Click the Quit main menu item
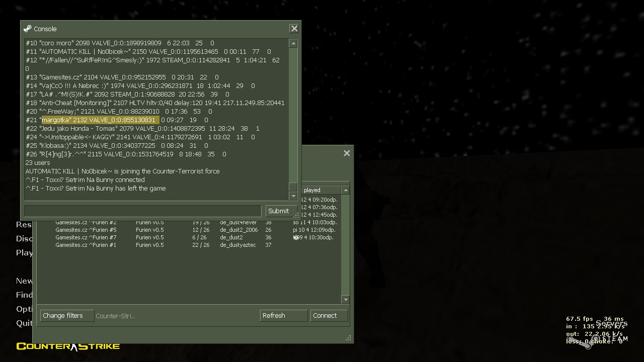Viewport: 644px width, 362px height. (24, 323)
